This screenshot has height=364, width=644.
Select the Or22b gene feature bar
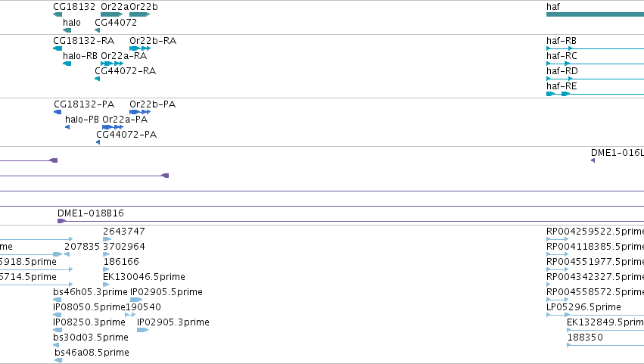(140, 14)
